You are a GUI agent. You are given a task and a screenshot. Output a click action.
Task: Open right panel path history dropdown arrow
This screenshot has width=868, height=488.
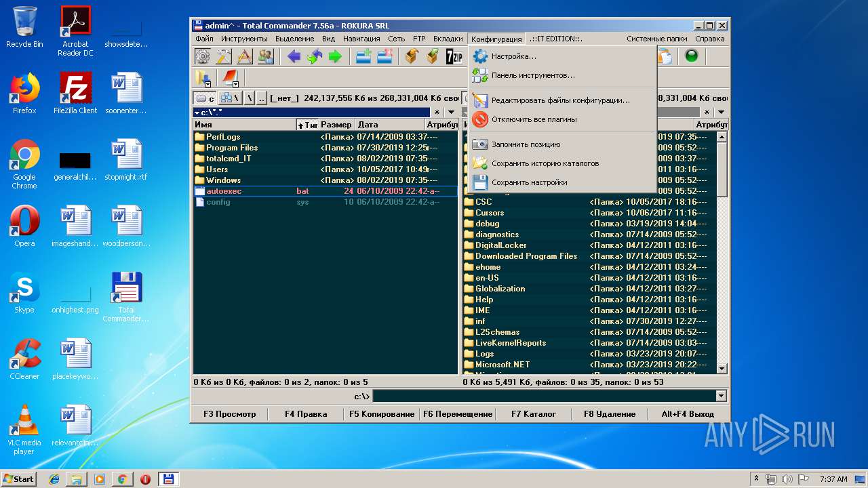click(722, 113)
